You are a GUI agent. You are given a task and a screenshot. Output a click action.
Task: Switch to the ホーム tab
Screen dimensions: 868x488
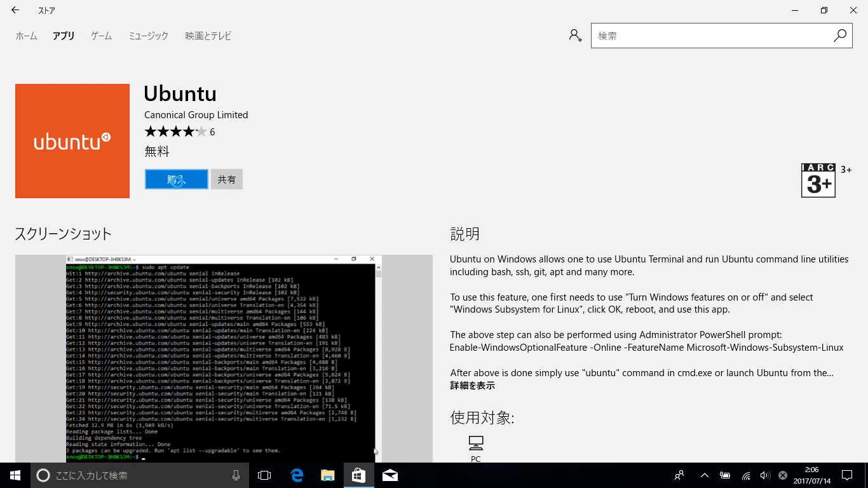click(x=27, y=36)
